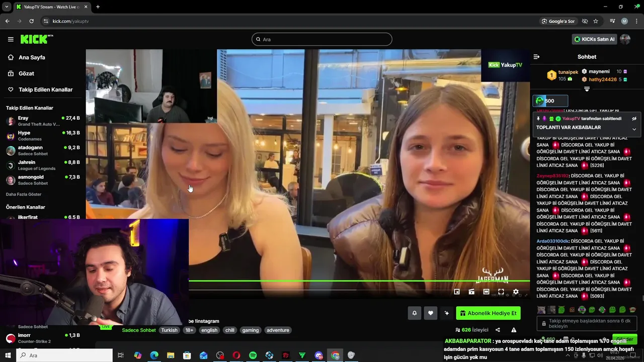Hide the pinned message with eye-slash icon
Image resolution: width=644 pixels, height=362 pixels.
(634, 119)
